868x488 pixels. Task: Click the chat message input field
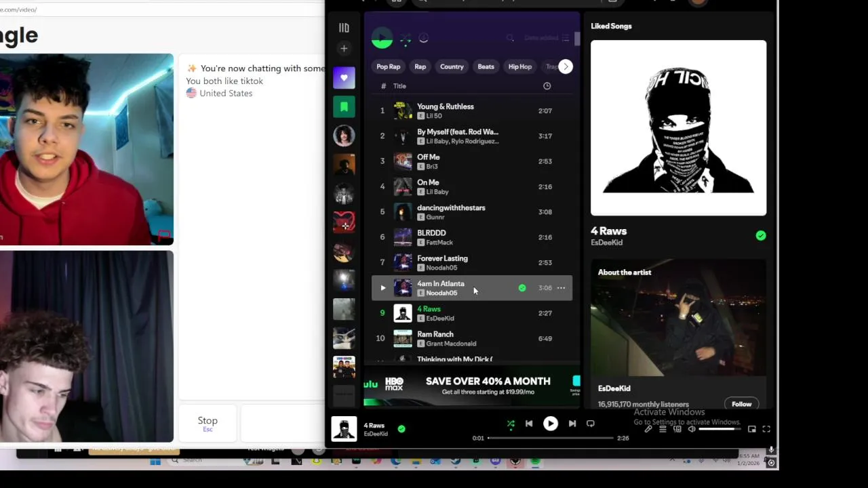click(283, 424)
